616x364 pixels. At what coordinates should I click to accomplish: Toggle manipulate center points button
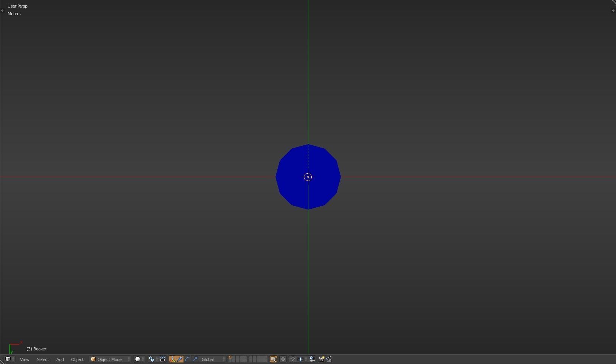tap(163, 359)
